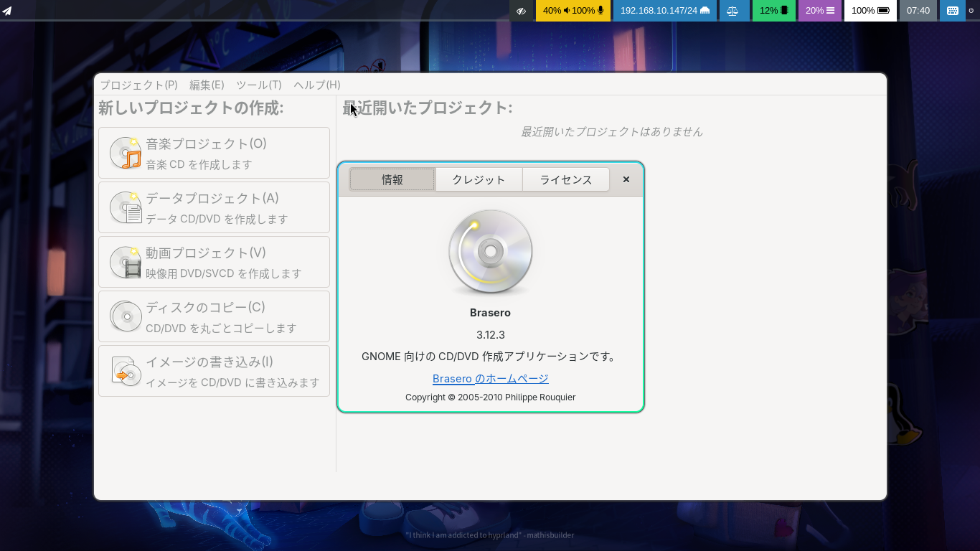Image resolution: width=980 pixels, height=551 pixels.
Task: Open the プロジェクト(P) menu
Action: click(x=138, y=85)
